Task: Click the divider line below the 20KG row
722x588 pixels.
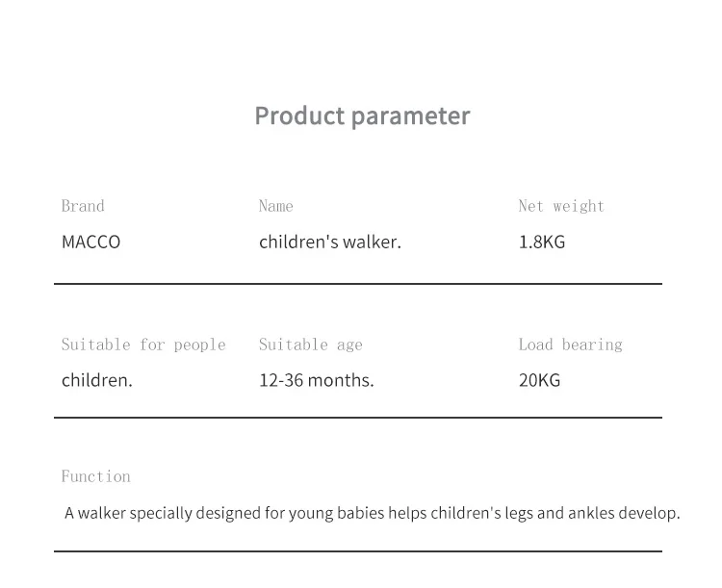Action: pyautogui.click(x=358, y=418)
